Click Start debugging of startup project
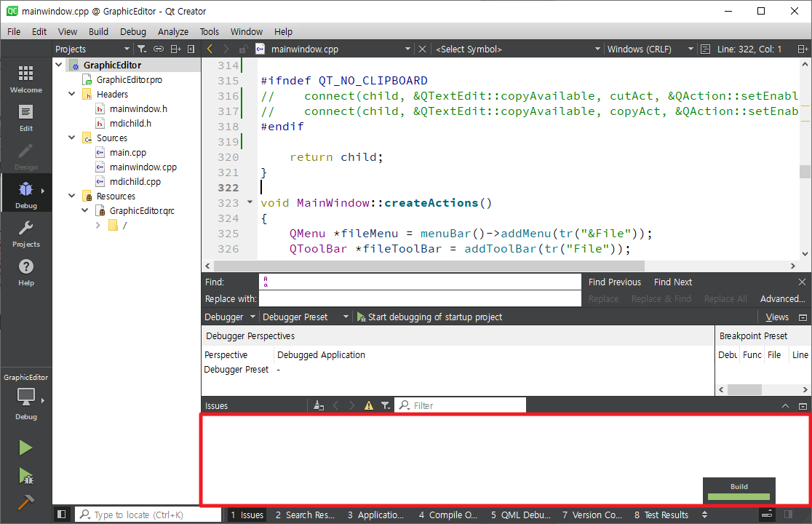 click(429, 317)
